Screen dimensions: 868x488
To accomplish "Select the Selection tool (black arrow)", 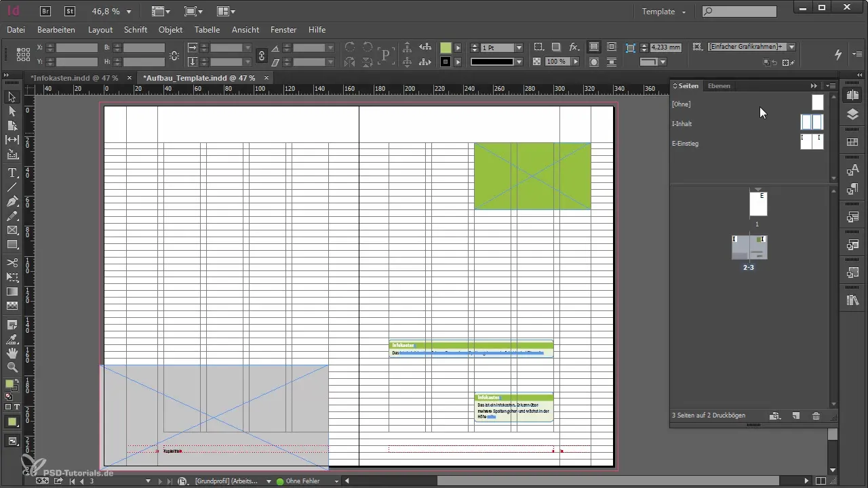I will click(x=12, y=98).
